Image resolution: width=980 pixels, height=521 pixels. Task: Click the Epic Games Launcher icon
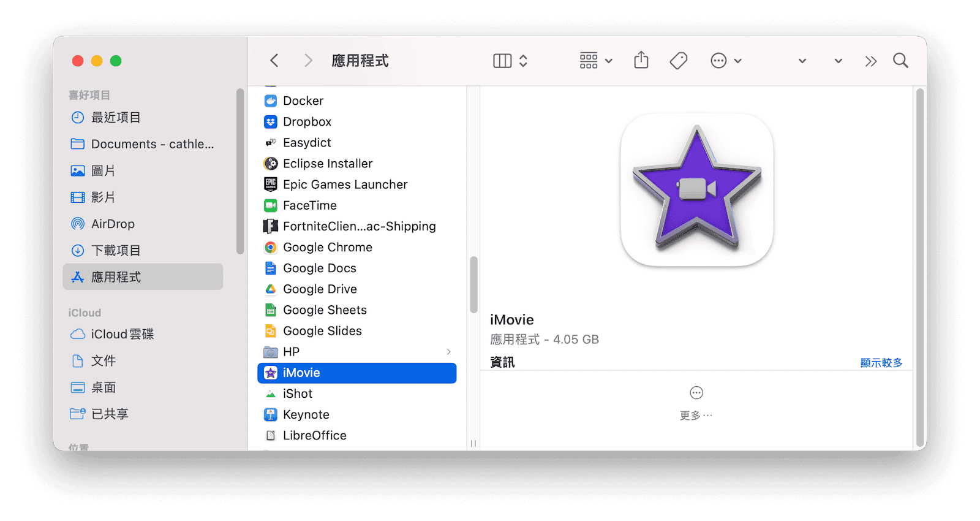coord(270,184)
